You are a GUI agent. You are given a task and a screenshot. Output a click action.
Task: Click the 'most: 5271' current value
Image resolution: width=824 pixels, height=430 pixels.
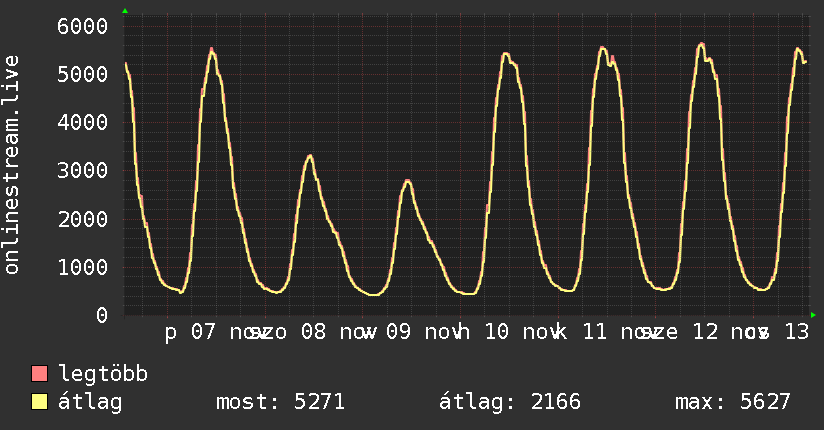pyautogui.click(x=280, y=403)
